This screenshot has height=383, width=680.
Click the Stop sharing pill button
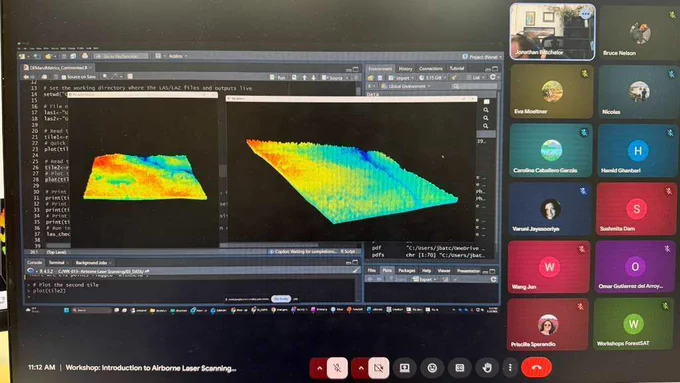(x=281, y=299)
